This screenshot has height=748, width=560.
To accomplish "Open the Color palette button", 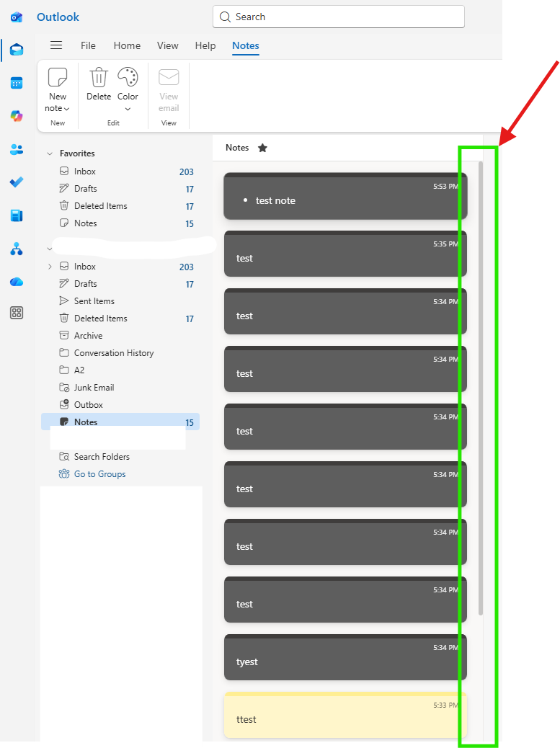I will click(128, 84).
